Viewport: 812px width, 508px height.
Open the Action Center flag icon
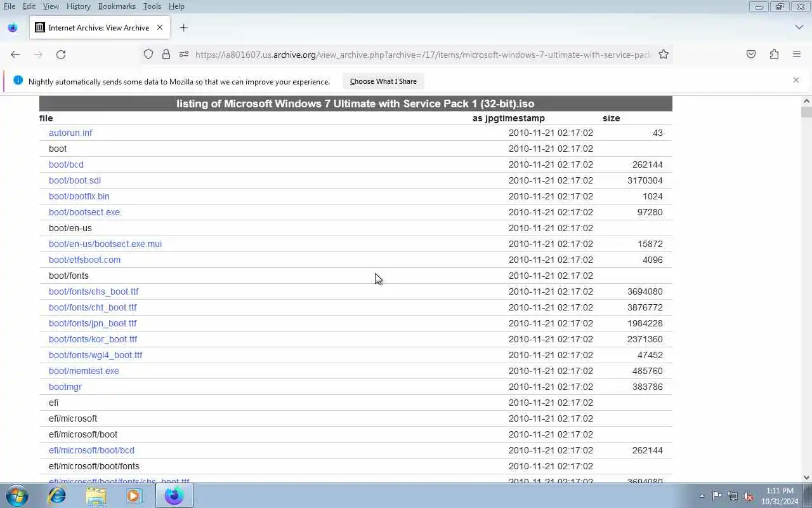(x=717, y=496)
